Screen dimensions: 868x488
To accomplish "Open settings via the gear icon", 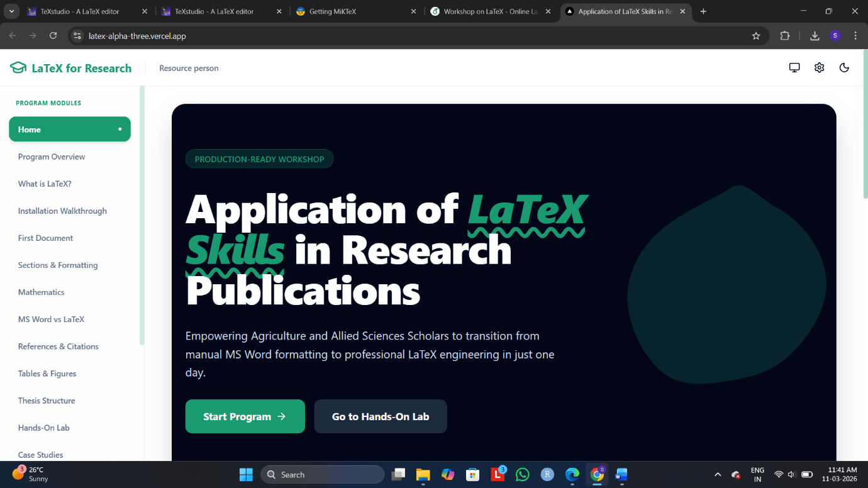I will click(x=819, y=68).
